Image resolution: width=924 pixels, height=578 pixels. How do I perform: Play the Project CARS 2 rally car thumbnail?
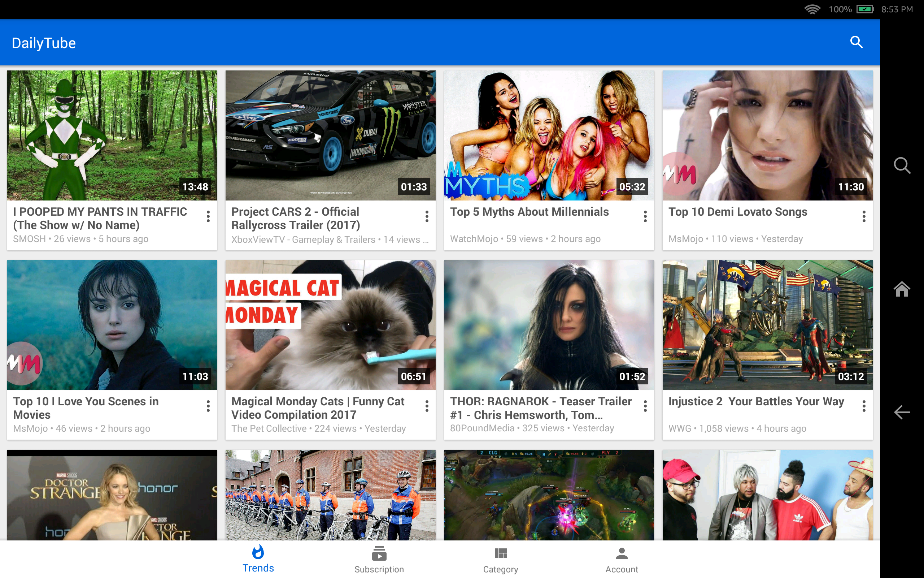pyautogui.click(x=330, y=135)
